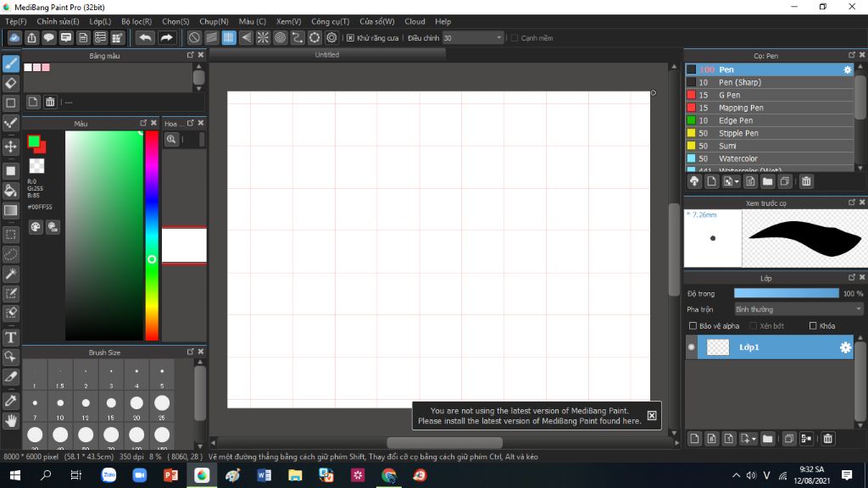
Task: Click the foreground green color swatch
Action: click(34, 141)
